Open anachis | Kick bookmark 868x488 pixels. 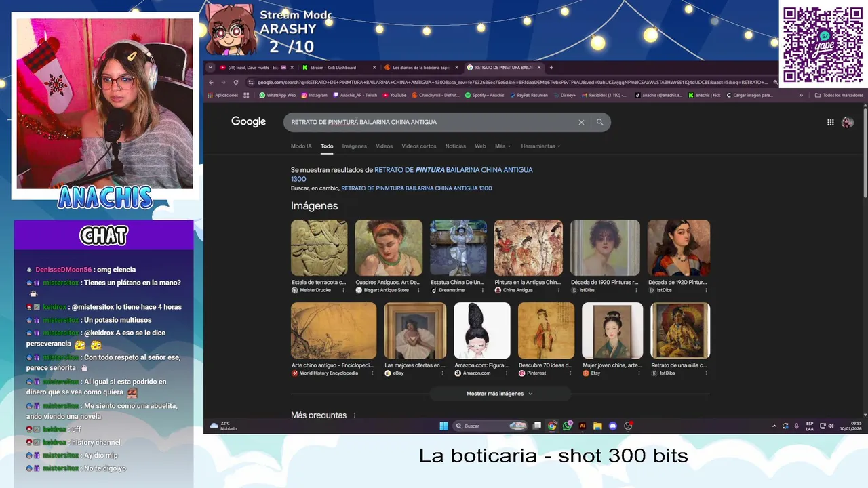(x=705, y=96)
